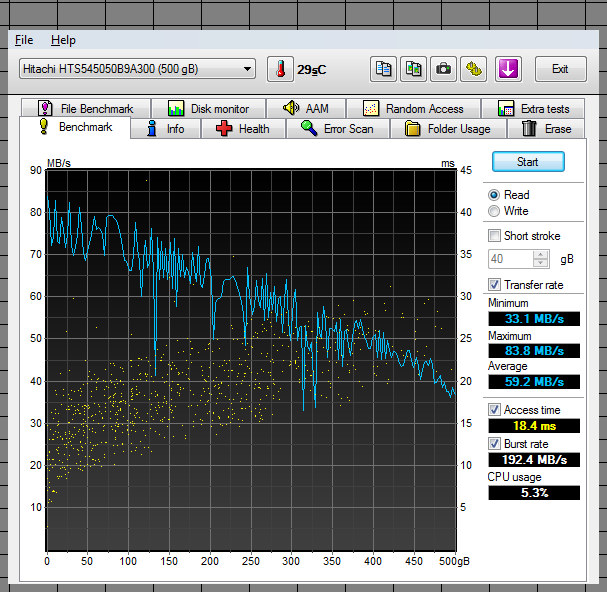This screenshot has width=607, height=592.
Task: Enable the Short stroke checkbox
Action: 494,236
